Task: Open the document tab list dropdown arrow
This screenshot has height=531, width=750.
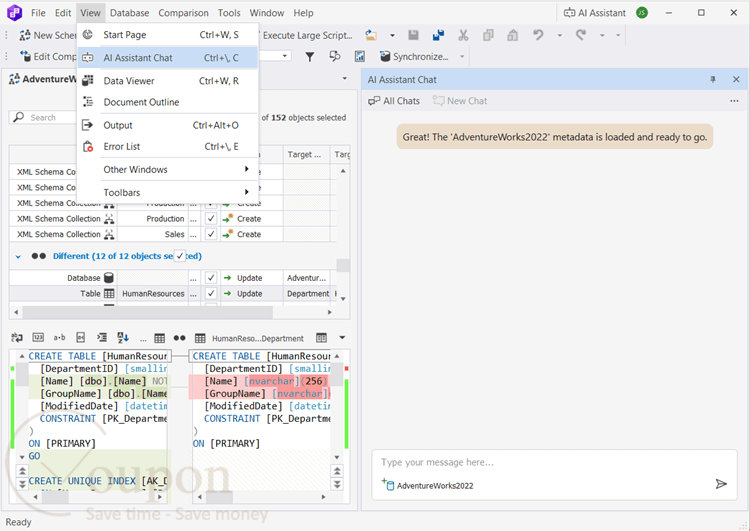Action: click(344, 78)
